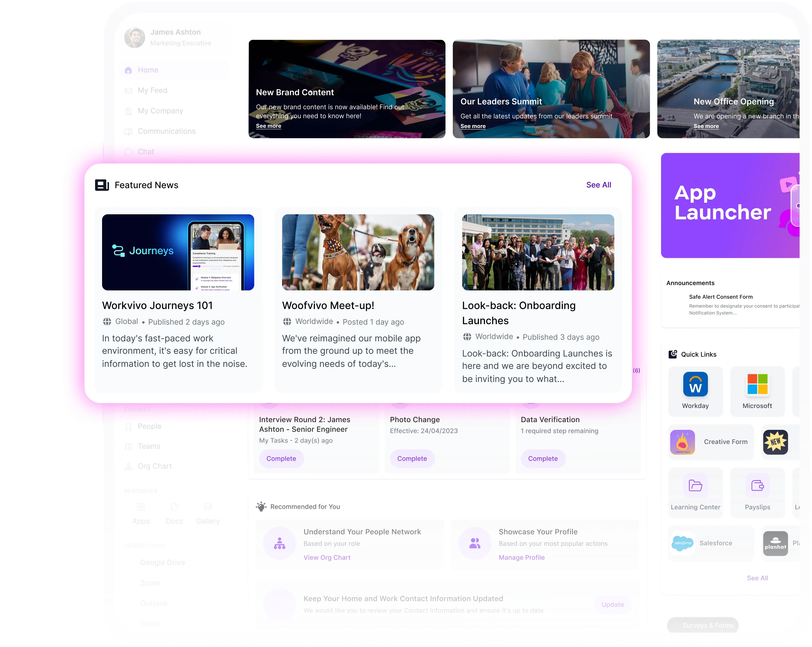Click James Ashton's profile avatar
This screenshot has height=647, width=812.
[134, 37]
